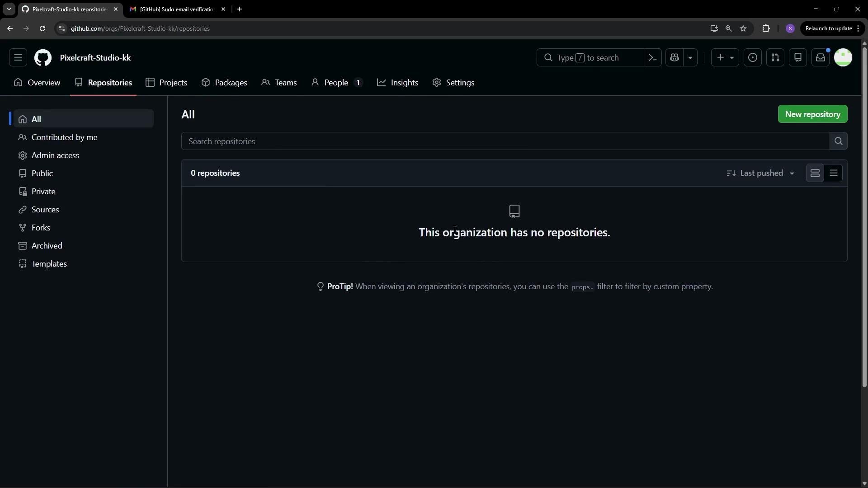Filter Archived repositories
This screenshot has height=488, width=868.
(84, 246)
